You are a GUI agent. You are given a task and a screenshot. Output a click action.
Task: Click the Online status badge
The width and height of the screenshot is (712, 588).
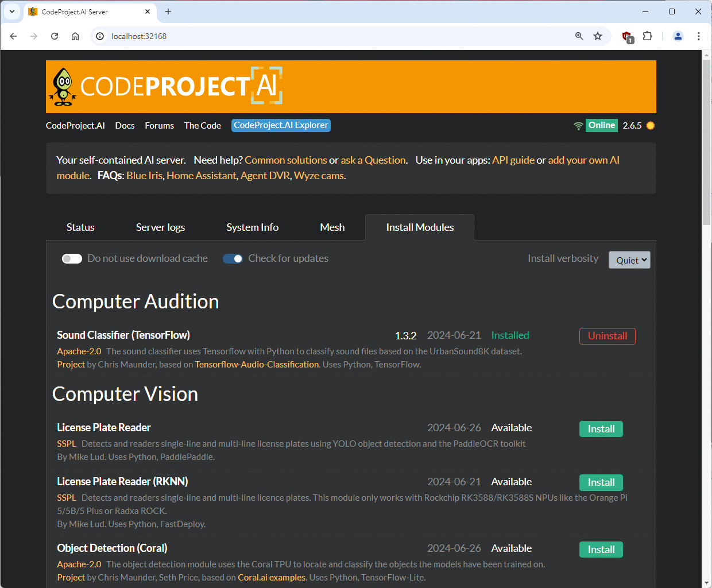[x=602, y=125]
